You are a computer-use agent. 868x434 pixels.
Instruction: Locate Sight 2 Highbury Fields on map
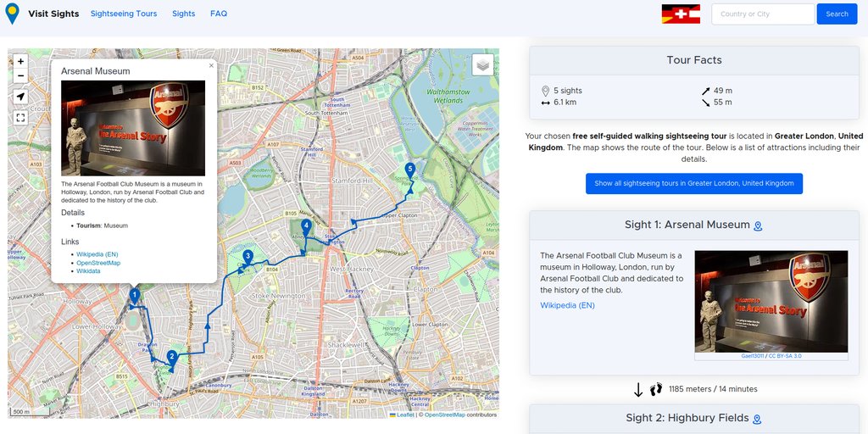(758, 419)
